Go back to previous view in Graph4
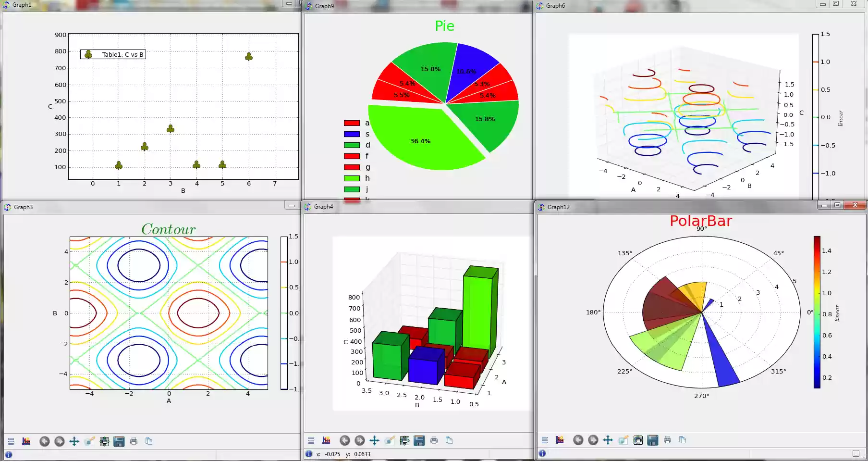The image size is (868, 462). 344,440
